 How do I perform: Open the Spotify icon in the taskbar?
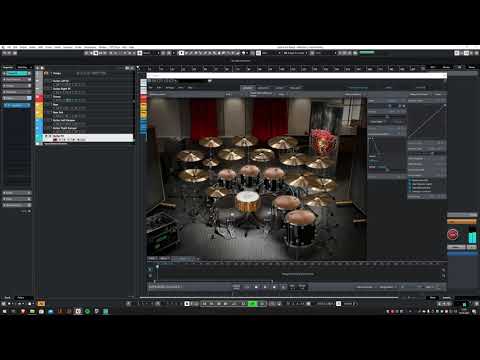87,311
